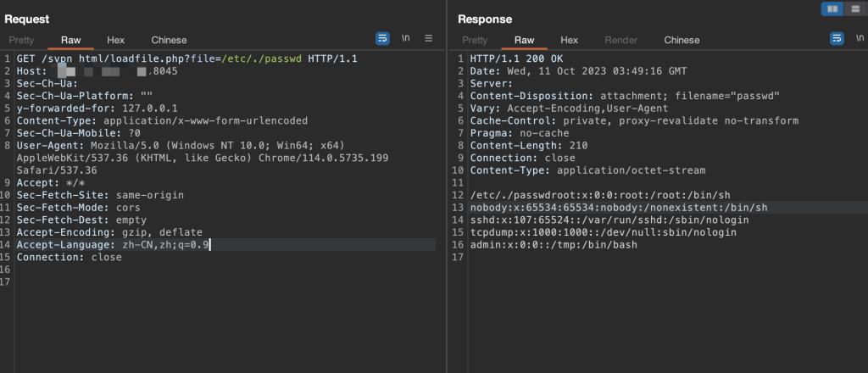Click the response Connection: close header
868x373 pixels.
click(522, 158)
